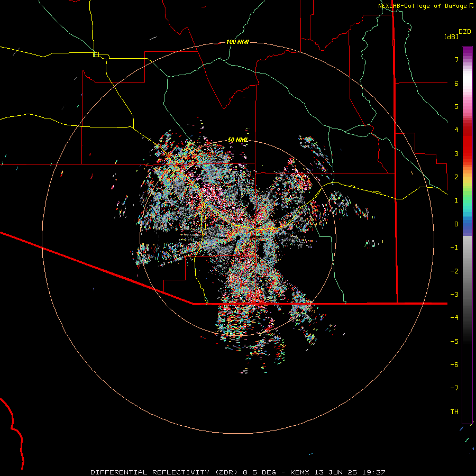Screen dimensions: 476x476
Task: Click the -2 value on the color scale
Action: [x=454, y=271]
